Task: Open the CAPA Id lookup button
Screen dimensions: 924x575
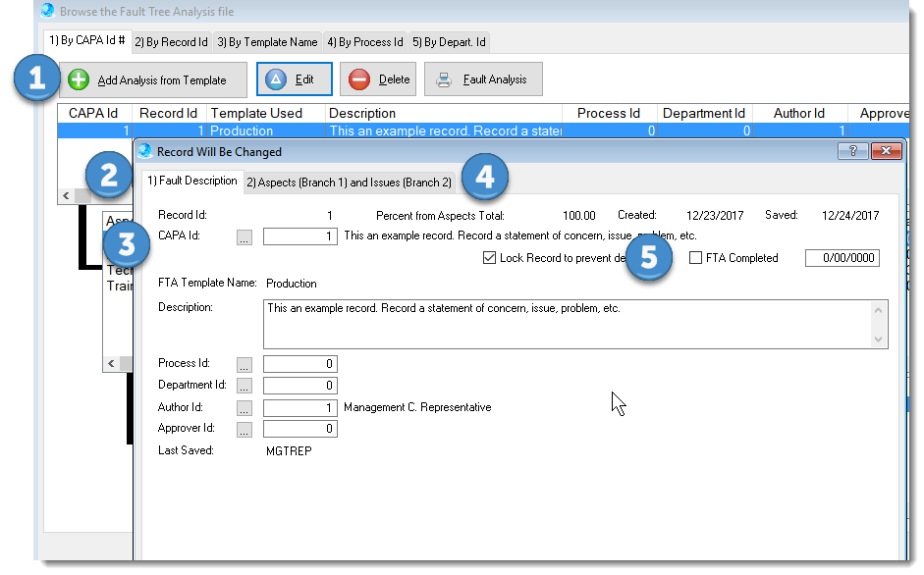Action: coord(245,236)
